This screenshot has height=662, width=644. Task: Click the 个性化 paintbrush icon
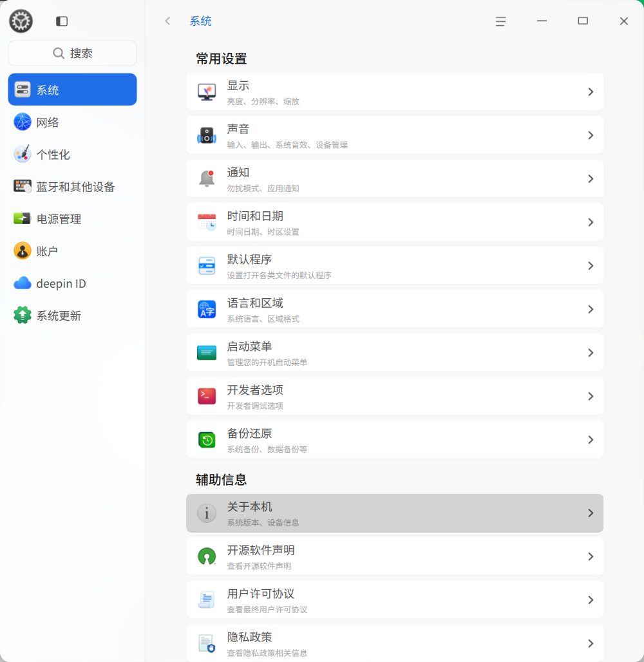point(23,154)
